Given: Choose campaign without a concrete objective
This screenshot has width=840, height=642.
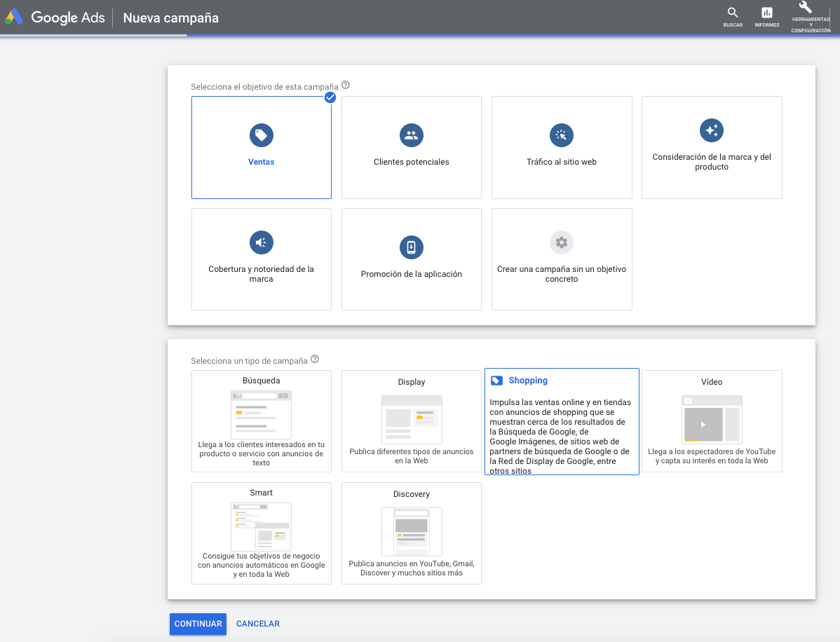Looking at the screenshot, I should (x=561, y=259).
